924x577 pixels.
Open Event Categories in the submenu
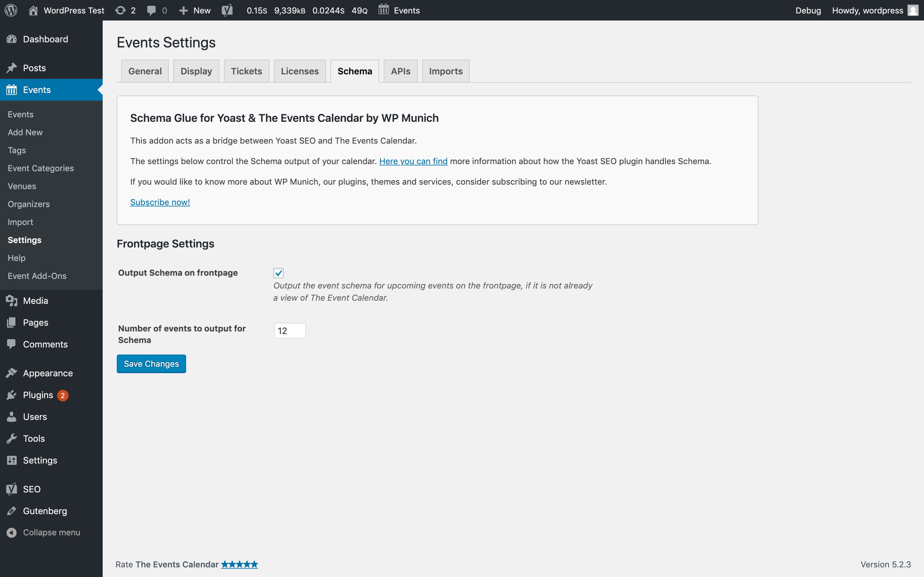(x=40, y=168)
